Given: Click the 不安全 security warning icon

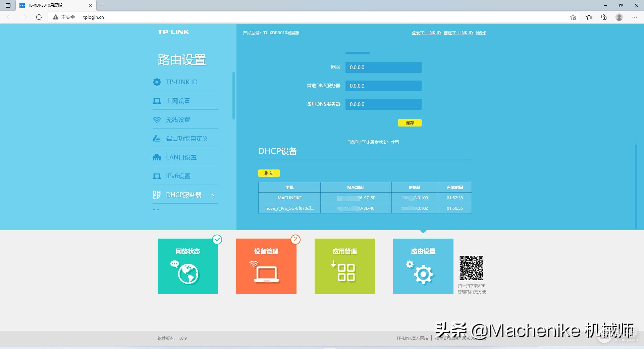Looking at the screenshot, I should click(x=56, y=17).
